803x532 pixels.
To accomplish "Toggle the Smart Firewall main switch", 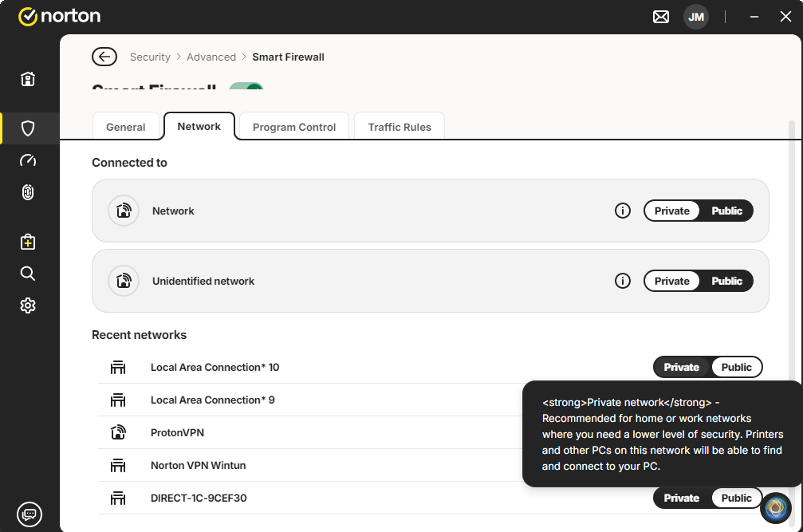I will click(246, 87).
